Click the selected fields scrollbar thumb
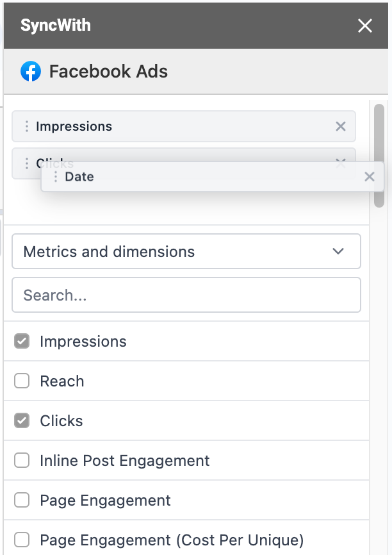This screenshot has width=392, height=555. 379,155
